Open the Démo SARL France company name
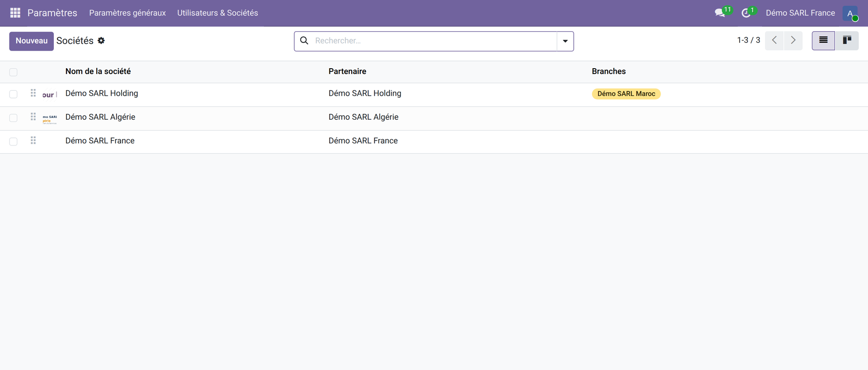Viewport: 868px width, 370px height. [100, 141]
